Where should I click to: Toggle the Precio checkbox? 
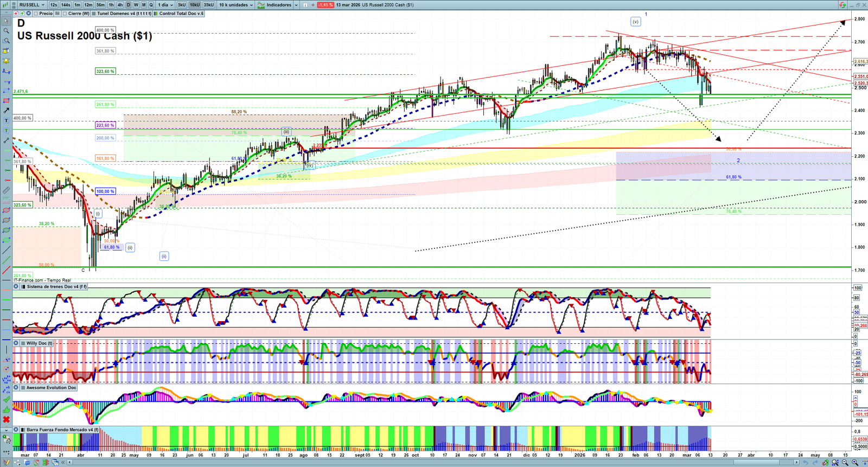36,14
